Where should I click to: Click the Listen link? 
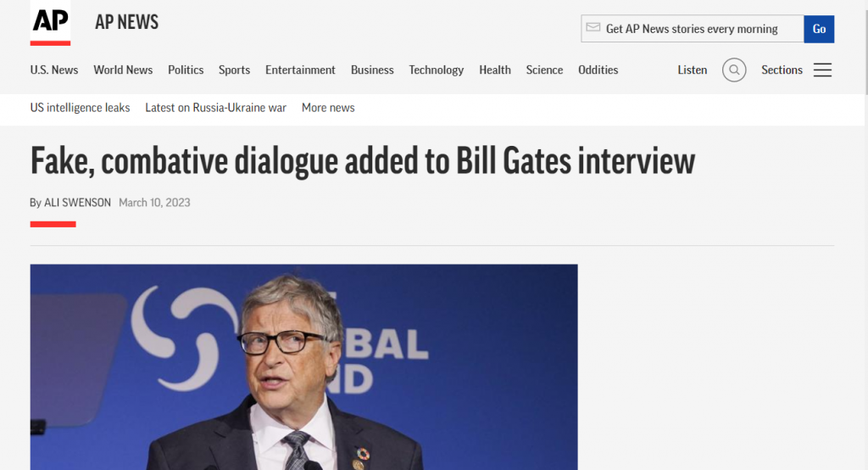[x=692, y=70]
